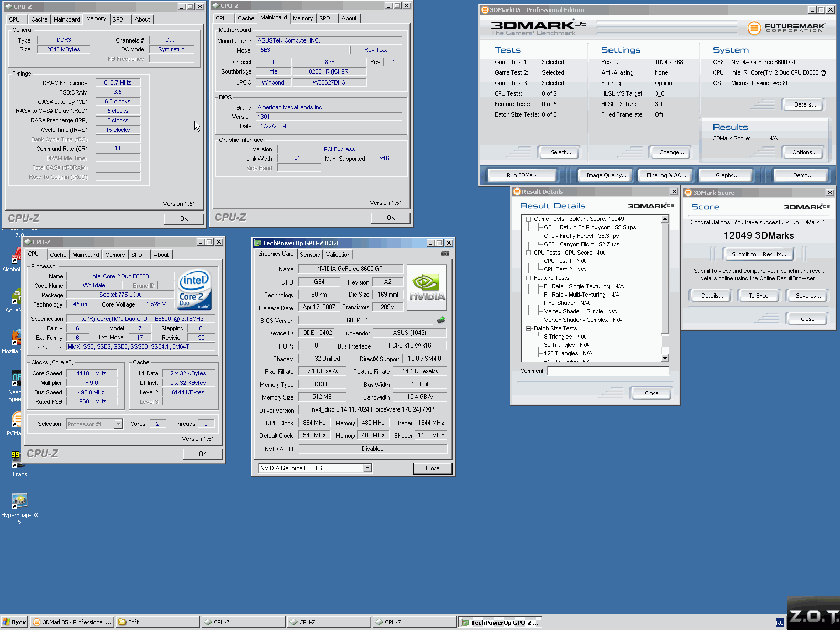Collapse the Feature Tests tree node
The image size is (840, 630).
pyautogui.click(x=528, y=278)
